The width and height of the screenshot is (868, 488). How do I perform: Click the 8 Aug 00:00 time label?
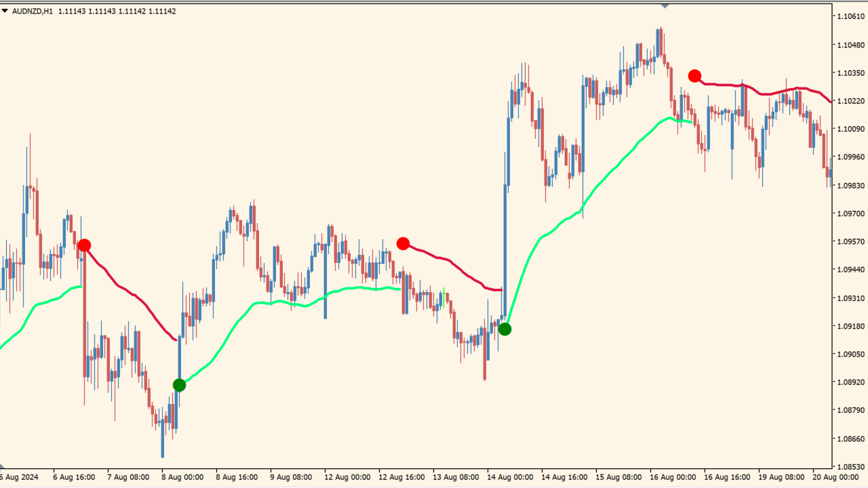click(x=182, y=477)
